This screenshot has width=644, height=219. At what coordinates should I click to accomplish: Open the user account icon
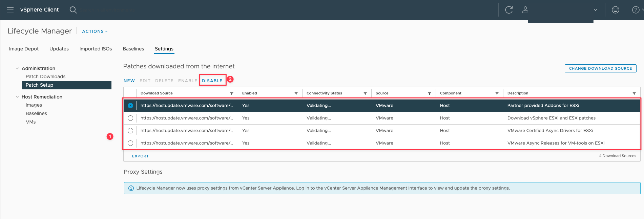(x=525, y=10)
